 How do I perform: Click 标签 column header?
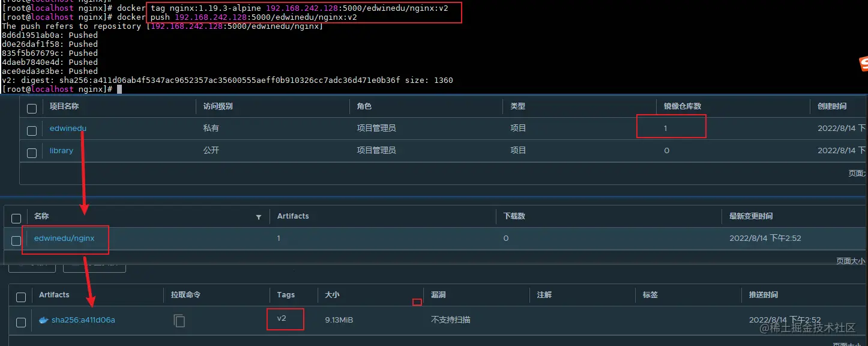click(650, 295)
